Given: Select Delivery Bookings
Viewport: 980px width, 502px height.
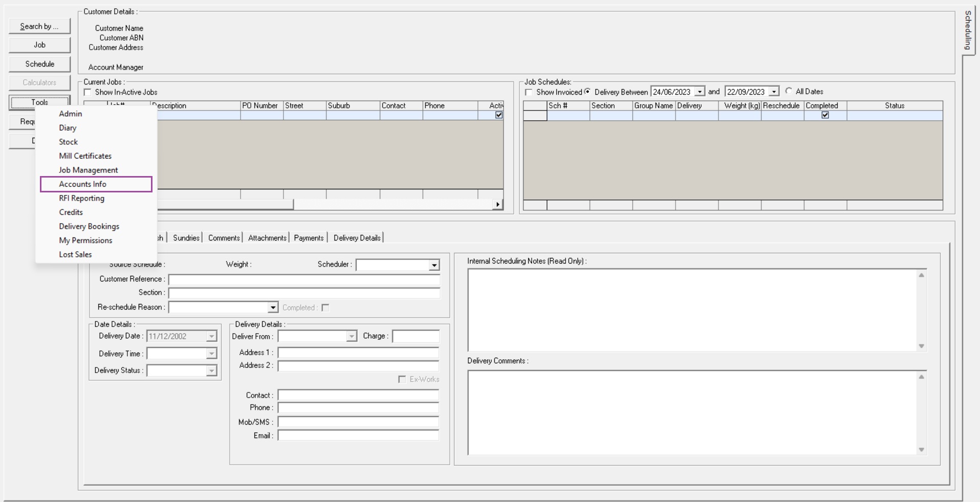Looking at the screenshot, I should click(89, 226).
